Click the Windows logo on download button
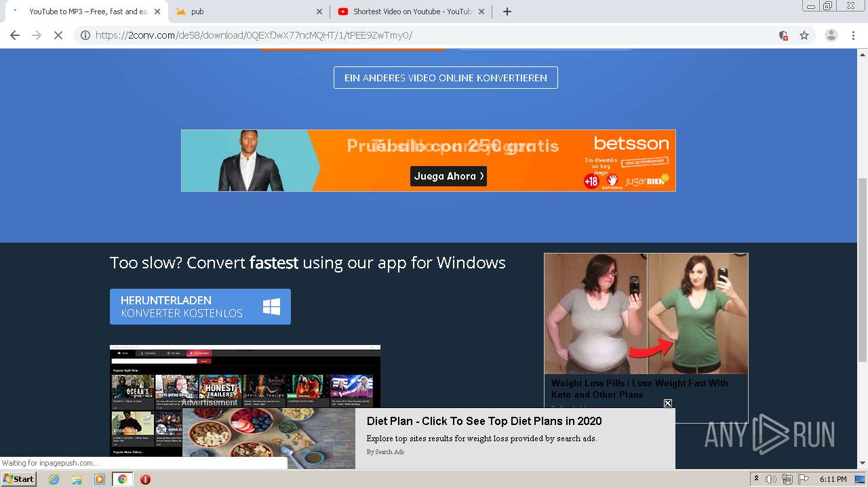Screen dimensions: 868x488 click(x=271, y=307)
